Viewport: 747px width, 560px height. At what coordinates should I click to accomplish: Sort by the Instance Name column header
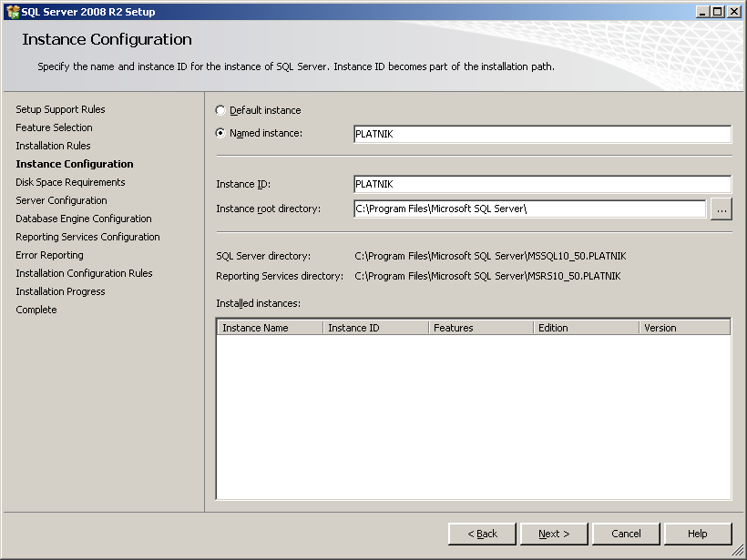tap(271, 328)
